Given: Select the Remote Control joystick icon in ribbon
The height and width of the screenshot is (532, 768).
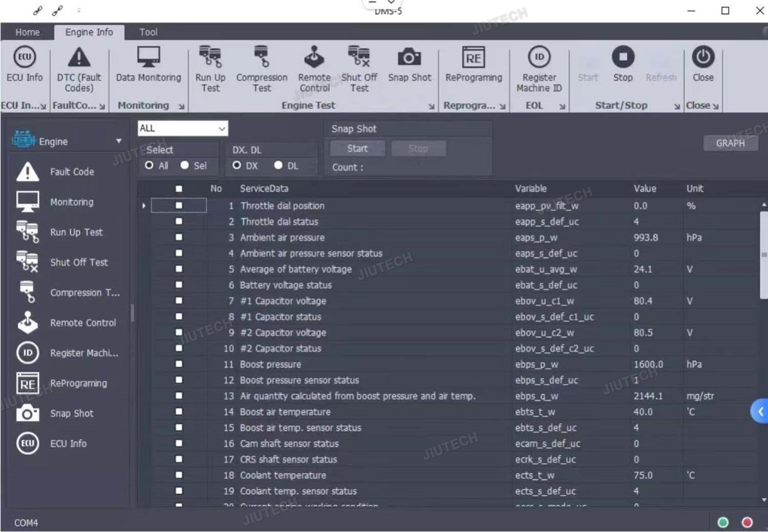Looking at the screenshot, I should 314,69.
